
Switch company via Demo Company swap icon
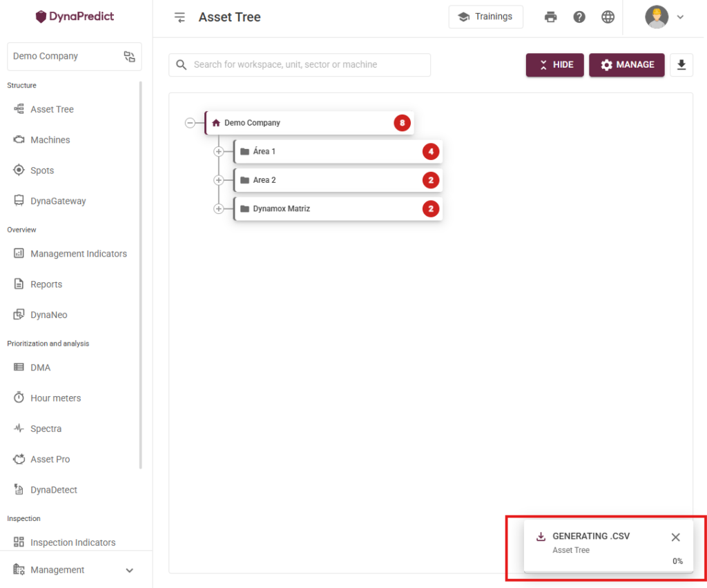point(129,57)
